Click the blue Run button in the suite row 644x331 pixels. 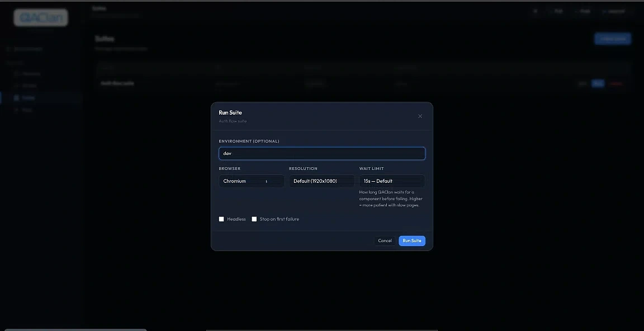point(598,84)
